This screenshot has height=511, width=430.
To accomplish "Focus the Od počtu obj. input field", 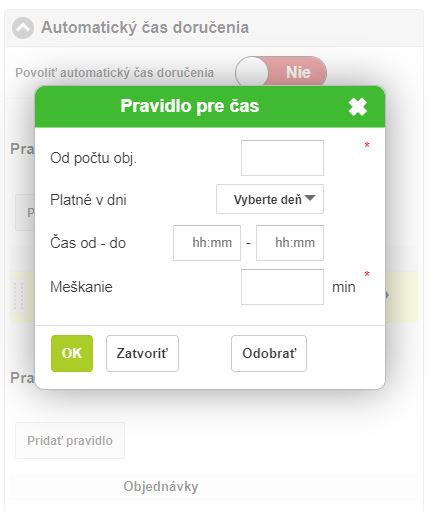I will 282,158.
